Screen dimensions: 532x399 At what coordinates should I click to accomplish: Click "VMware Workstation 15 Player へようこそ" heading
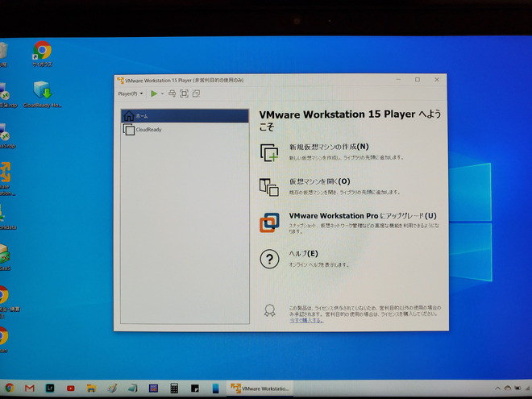[350, 120]
